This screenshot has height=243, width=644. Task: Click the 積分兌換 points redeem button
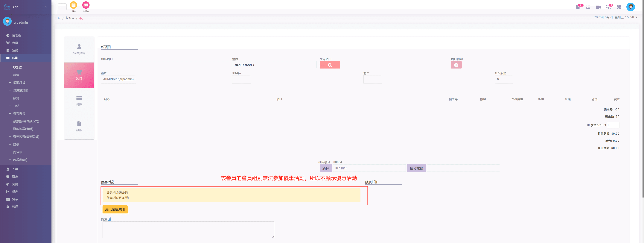(x=416, y=168)
